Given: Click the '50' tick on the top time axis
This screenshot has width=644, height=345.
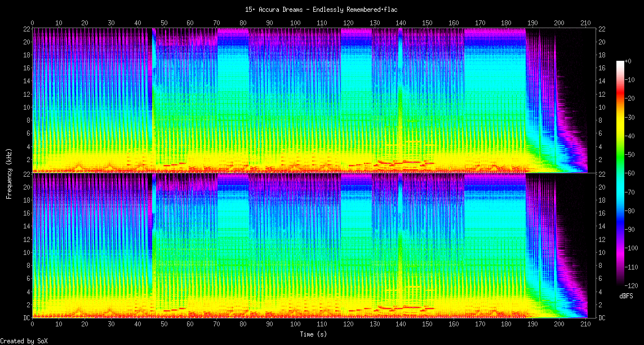Looking at the screenshot, I should (164, 23).
